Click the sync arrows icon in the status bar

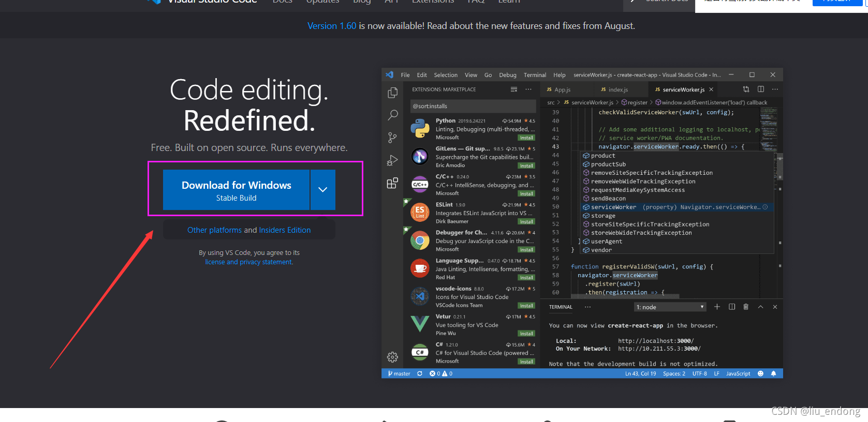pos(420,373)
